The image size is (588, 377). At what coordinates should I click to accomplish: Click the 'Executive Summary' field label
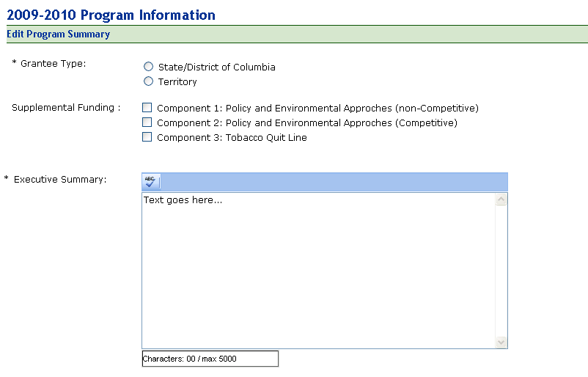coord(60,179)
